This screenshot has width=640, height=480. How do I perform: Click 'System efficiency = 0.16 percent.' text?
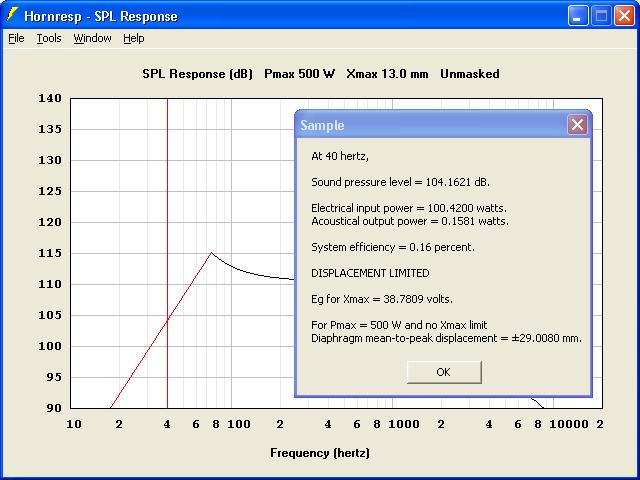click(x=393, y=247)
